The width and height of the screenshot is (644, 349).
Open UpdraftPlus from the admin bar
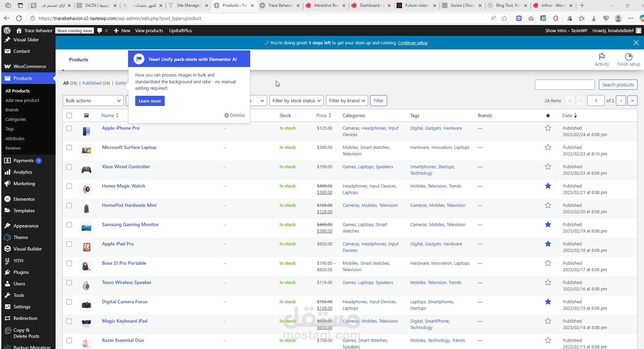coord(180,30)
